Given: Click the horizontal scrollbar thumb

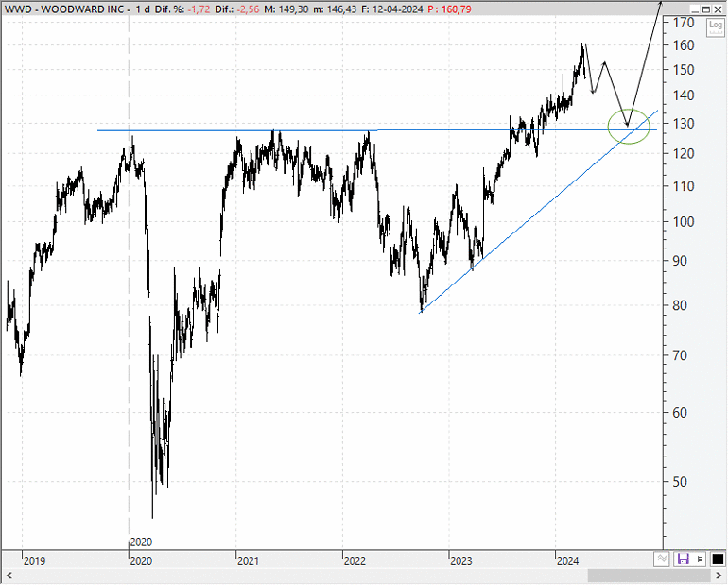Looking at the screenshot, I should pos(650,576).
